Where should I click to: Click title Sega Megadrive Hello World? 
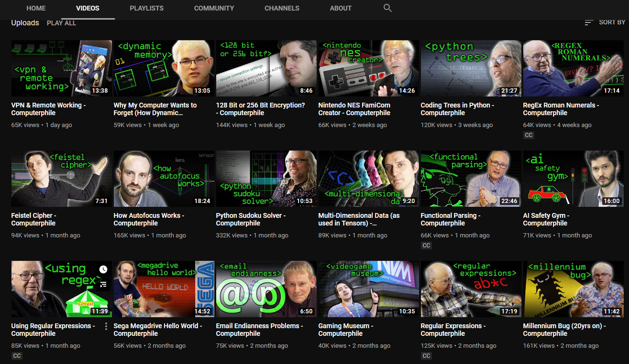[158, 330]
